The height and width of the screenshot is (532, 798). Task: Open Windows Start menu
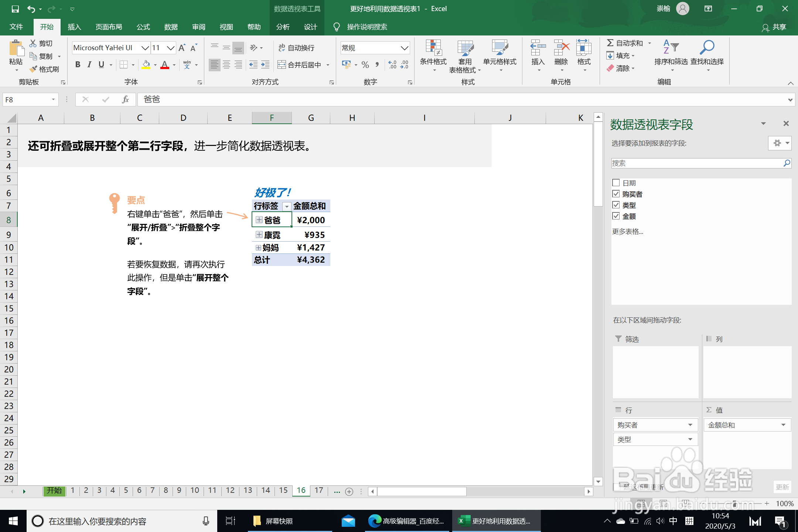pyautogui.click(x=13, y=521)
